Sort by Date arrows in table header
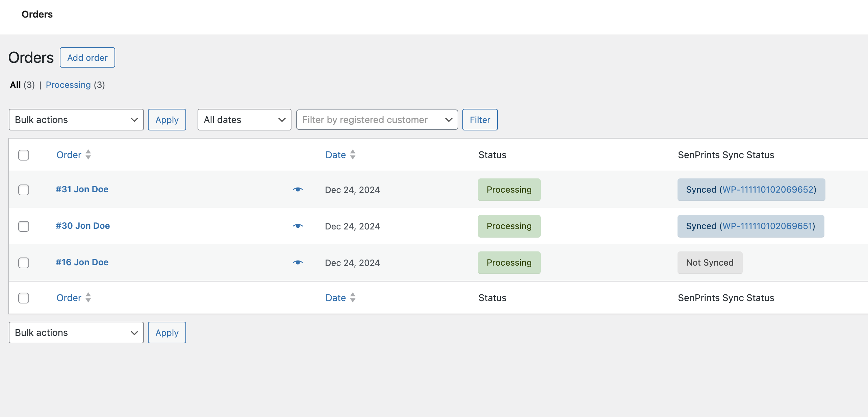The height and width of the screenshot is (417, 868). [x=353, y=155]
